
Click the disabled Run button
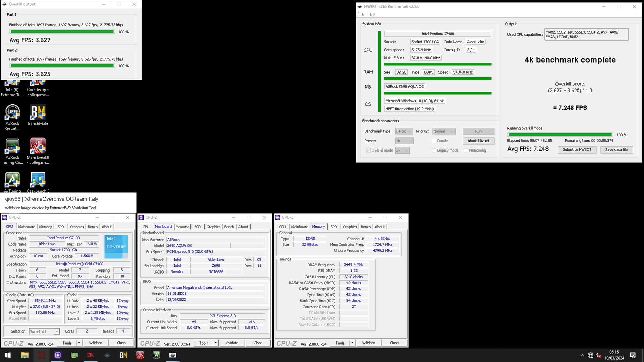(x=478, y=131)
